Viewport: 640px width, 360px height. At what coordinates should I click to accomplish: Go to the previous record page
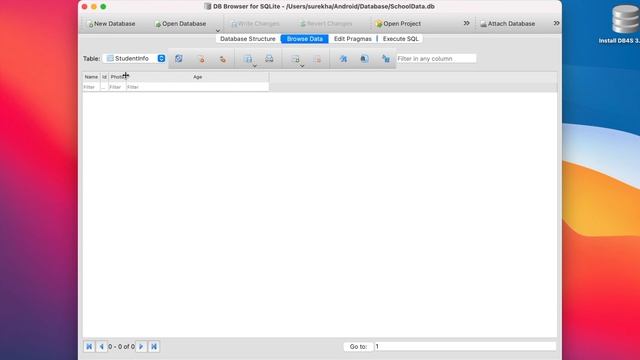[x=102, y=347]
